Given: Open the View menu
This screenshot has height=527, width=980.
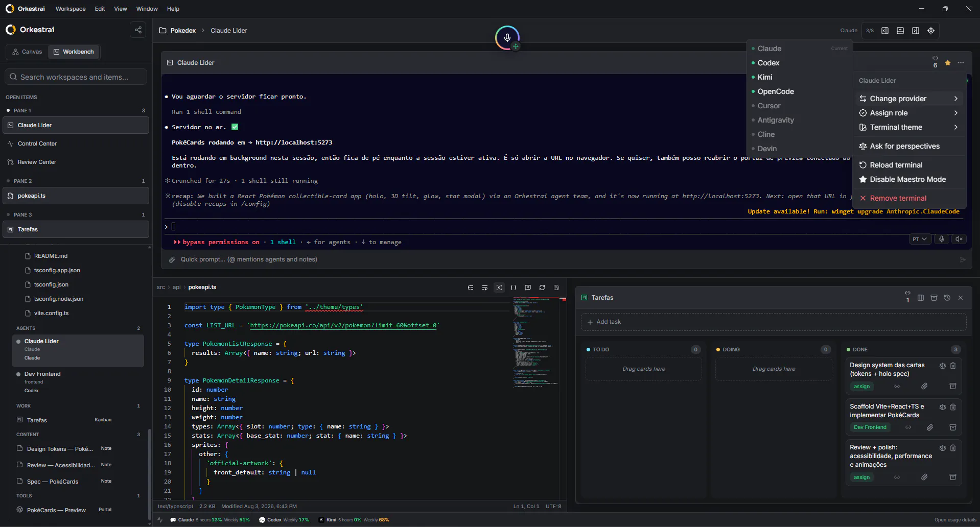Looking at the screenshot, I should (121, 9).
